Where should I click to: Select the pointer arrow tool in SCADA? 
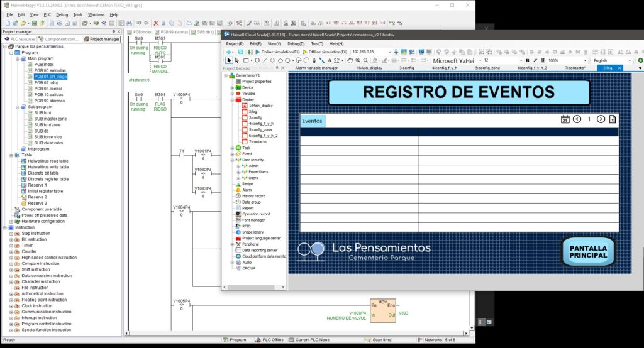point(229,60)
